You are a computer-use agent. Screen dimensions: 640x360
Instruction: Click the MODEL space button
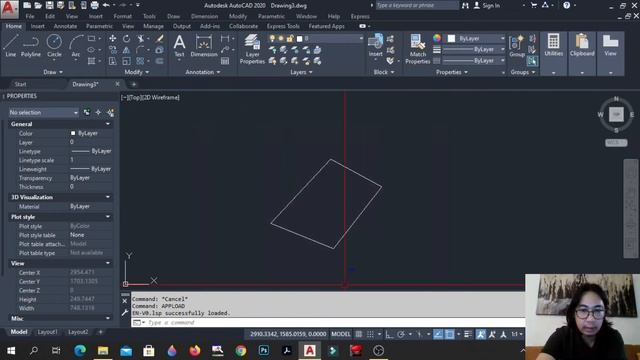(x=341, y=334)
